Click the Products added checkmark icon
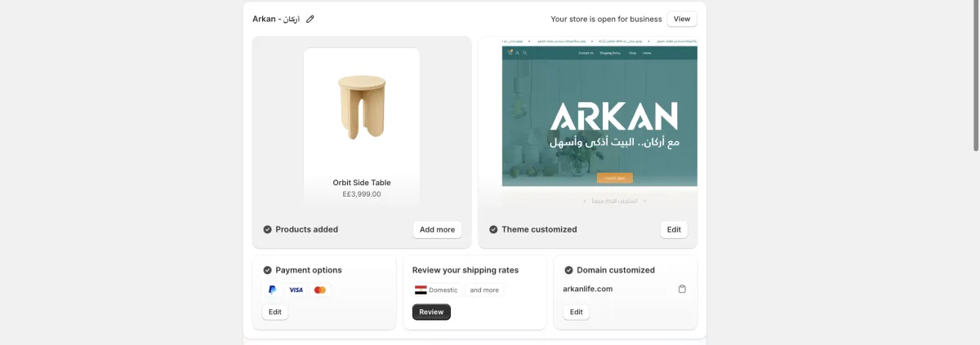 [x=267, y=229]
